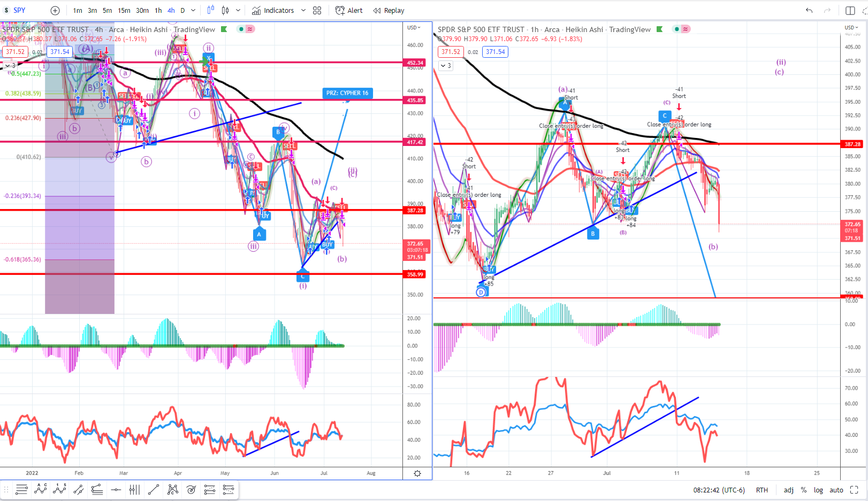868x501 pixels.
Task: Click the 371.54 buy price on left chart
Action: 60,52
